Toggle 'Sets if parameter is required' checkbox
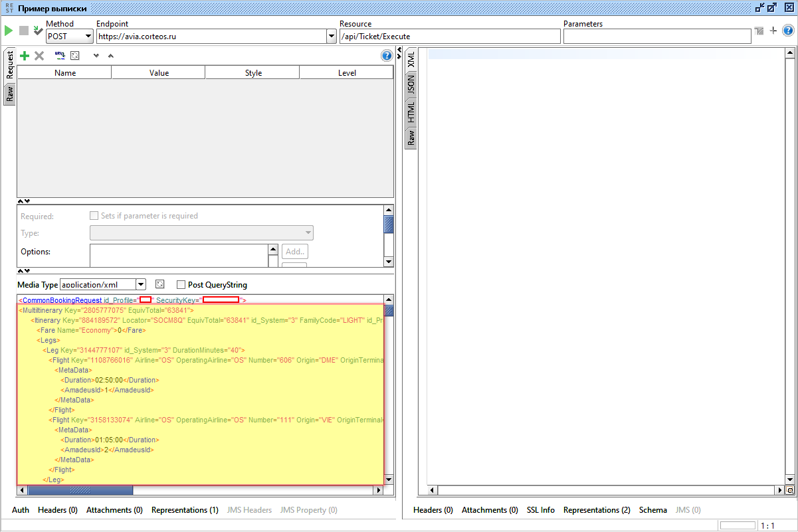798x532 pixels. click(x=94, y=216)
